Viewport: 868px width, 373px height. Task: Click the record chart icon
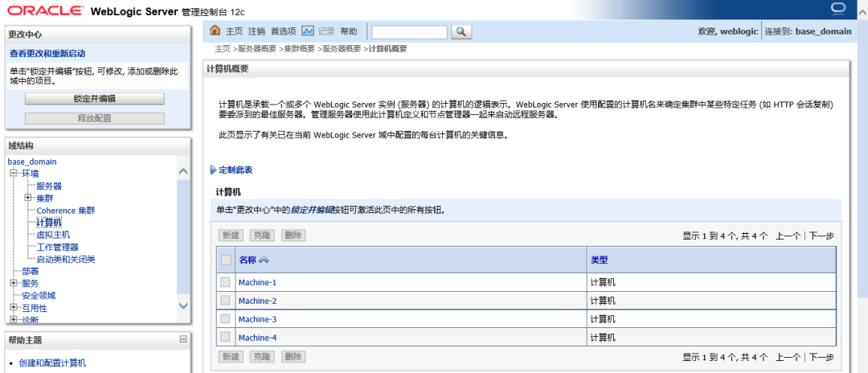308,31
